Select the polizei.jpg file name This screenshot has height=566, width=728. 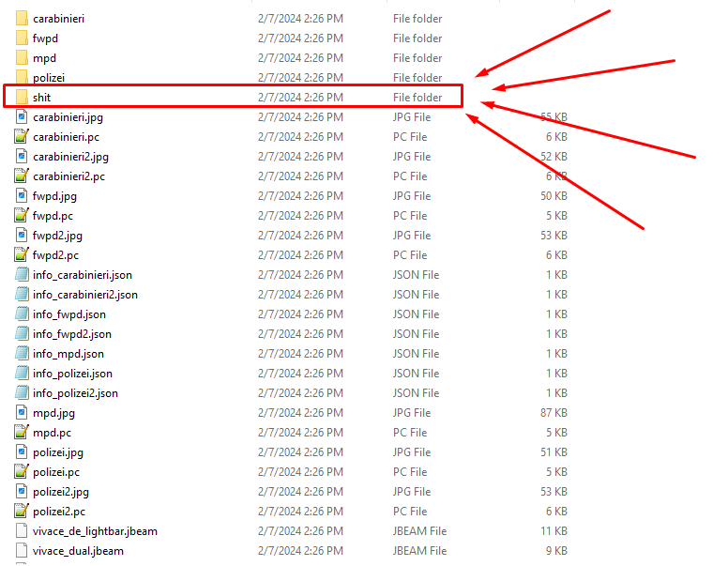point(58,453)
